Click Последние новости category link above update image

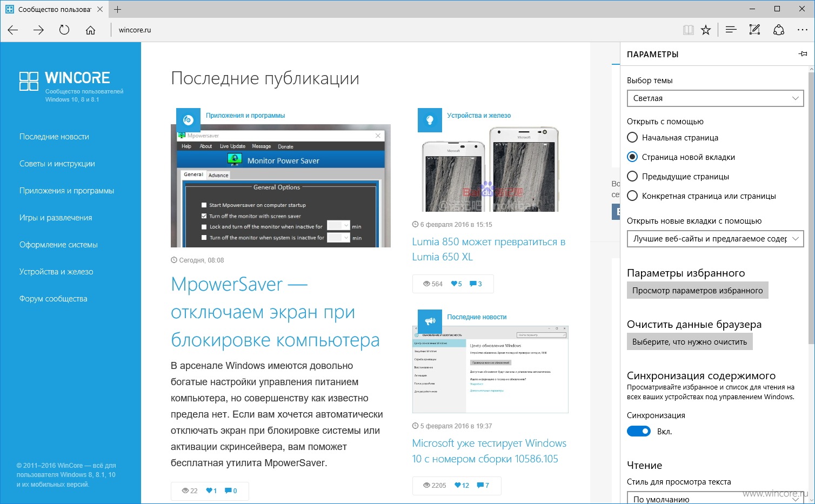coord(477,317)
